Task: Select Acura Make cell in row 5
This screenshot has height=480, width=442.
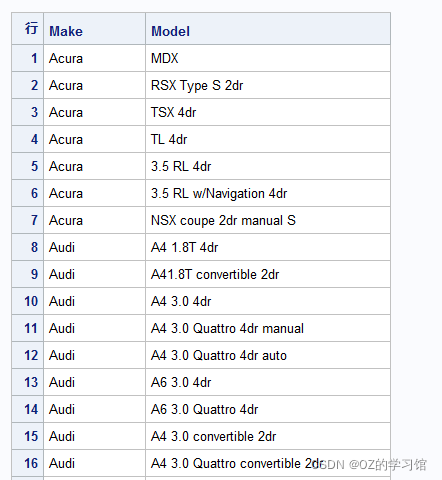Action: tap(94, 166)
